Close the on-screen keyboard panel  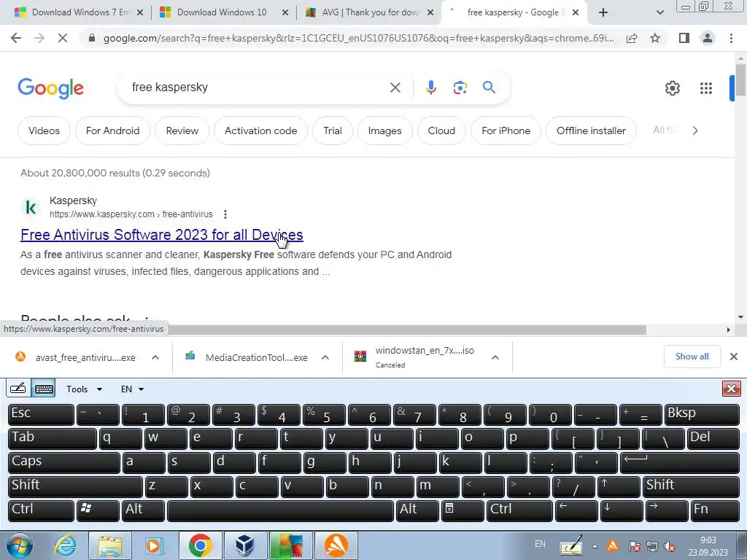731,389
